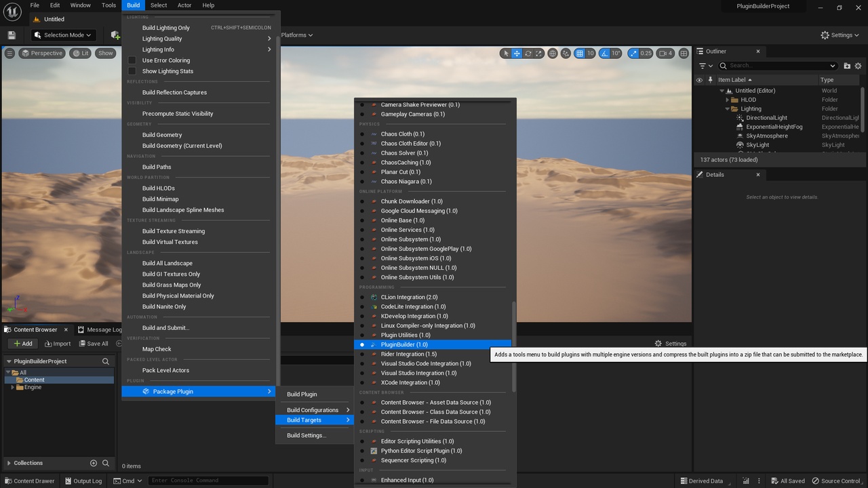Click the Import button in Content Browser
This screenshot has height=488, width=868.
tap(57, 344)
